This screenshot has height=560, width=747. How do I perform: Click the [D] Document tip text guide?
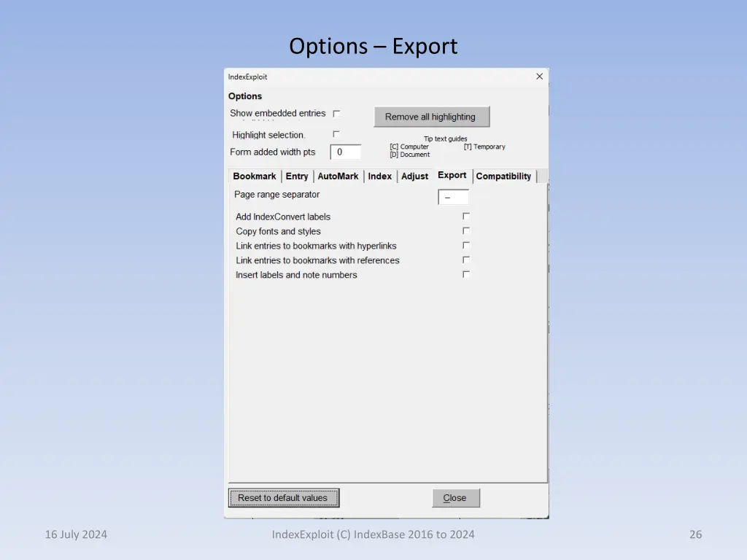410,155
